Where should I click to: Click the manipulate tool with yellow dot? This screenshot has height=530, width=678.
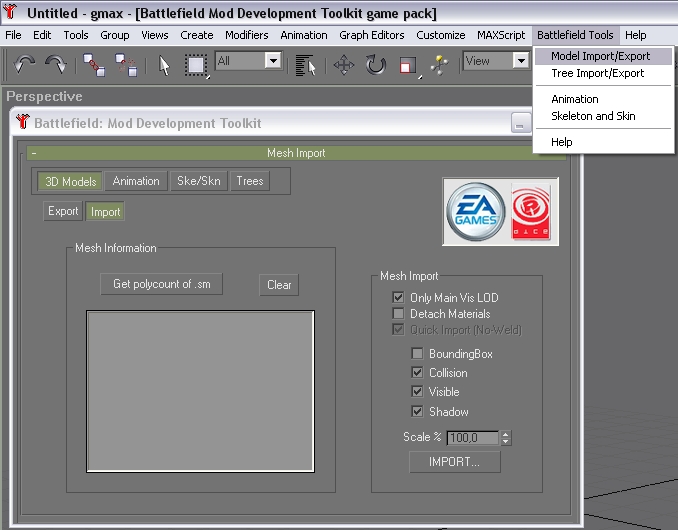[x=440, y=65]
